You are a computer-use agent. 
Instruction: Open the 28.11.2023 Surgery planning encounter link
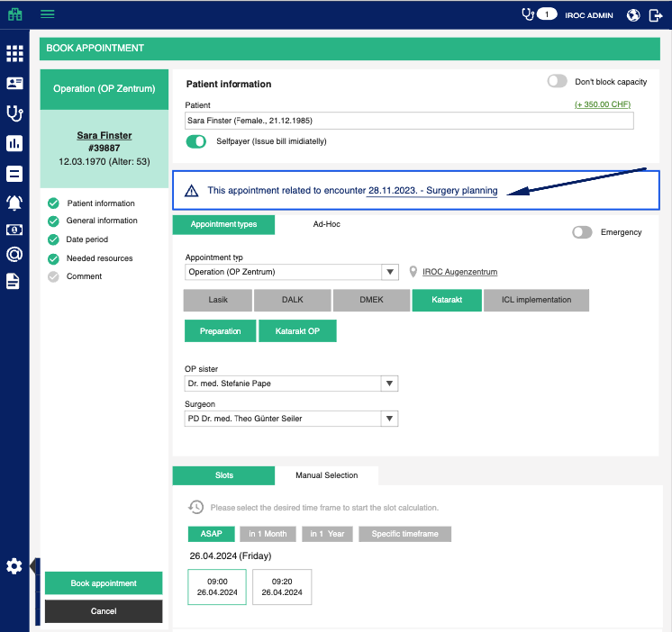432,191
